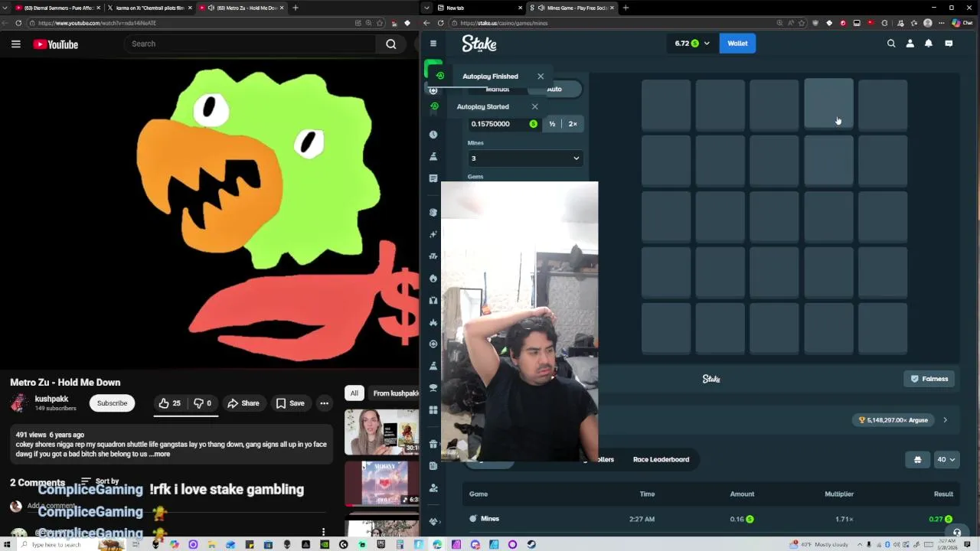
Task: Open weather widget showing Mostly cloudy
Action: coord(820,545)
